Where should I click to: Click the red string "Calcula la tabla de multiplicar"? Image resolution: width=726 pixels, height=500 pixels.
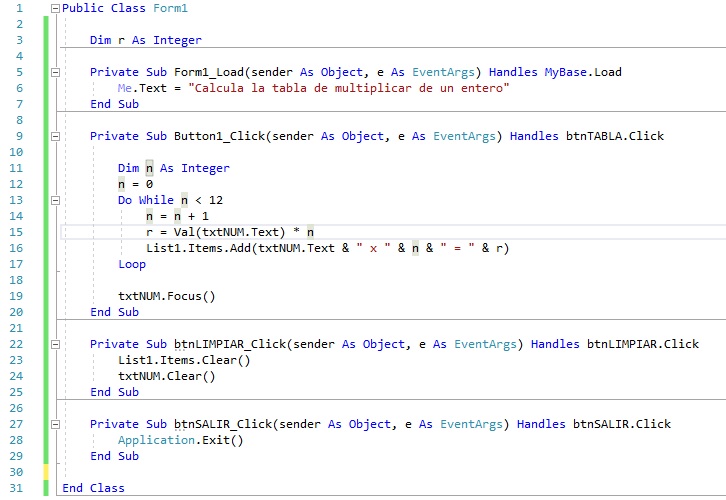click(351, 88)
